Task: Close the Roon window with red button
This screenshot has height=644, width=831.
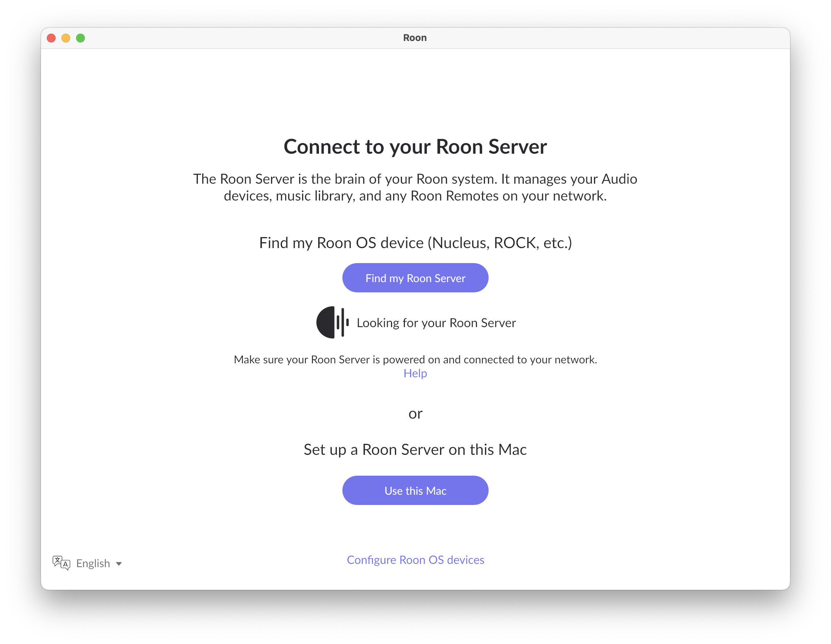Action: coord(51,38)
